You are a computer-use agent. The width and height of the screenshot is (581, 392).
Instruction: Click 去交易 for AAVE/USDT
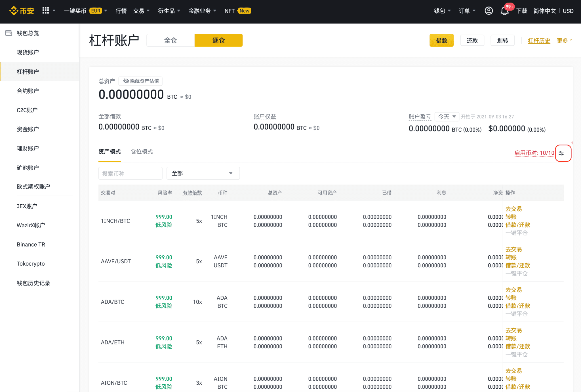[x=513, y=249]
